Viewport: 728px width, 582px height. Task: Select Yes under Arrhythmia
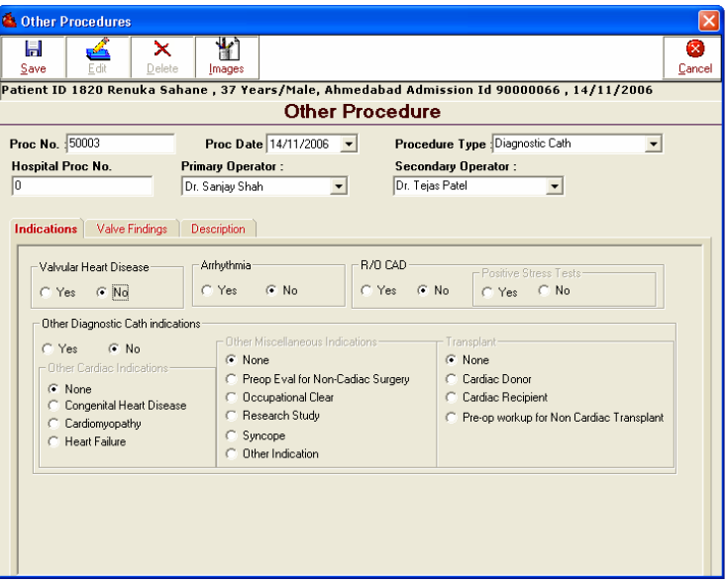[x=208, y=290]
